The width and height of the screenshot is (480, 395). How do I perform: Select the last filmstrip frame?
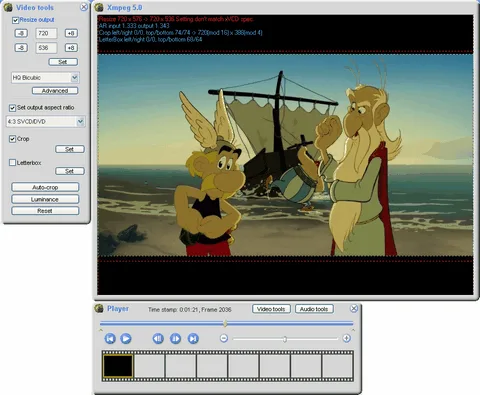pyautogui.click(x=338, y=366)
